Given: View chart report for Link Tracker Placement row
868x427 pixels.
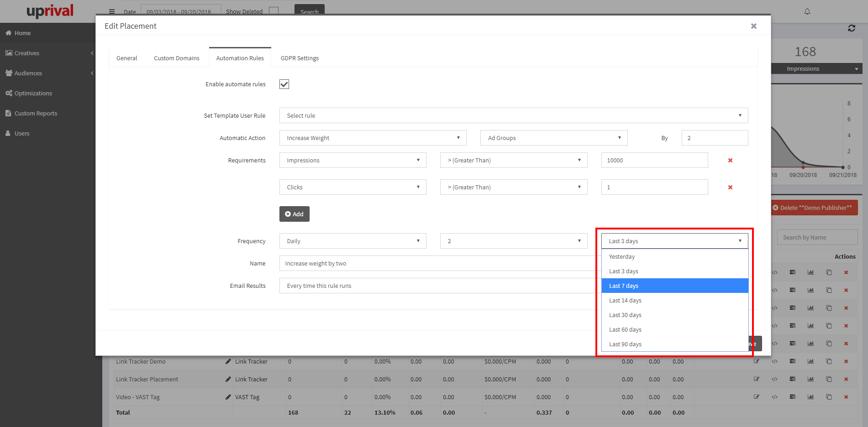Looking at the screenshot, I should [x=810, y=379].
